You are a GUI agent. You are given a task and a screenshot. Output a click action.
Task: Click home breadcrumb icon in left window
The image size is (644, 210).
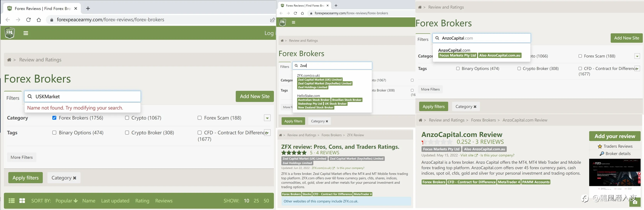(x=9, y=60)
